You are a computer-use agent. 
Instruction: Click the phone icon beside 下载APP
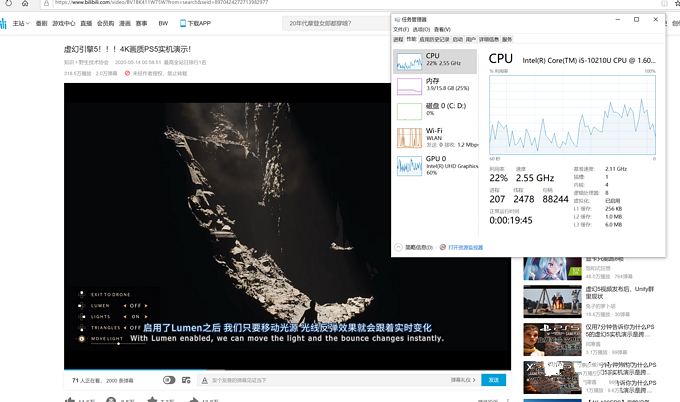coord(183,23)
